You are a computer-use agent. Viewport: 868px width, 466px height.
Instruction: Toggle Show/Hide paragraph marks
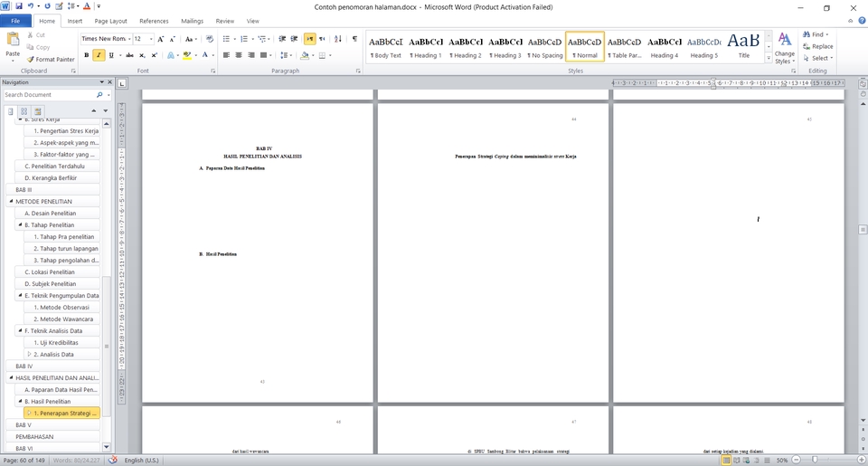click(x=354, y=39)
